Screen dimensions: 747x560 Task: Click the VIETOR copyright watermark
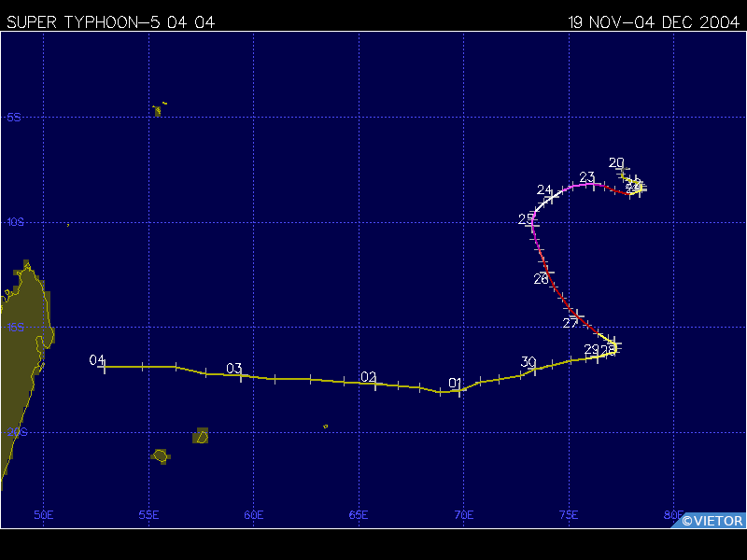pyautogui.click(x=712, y=521)
